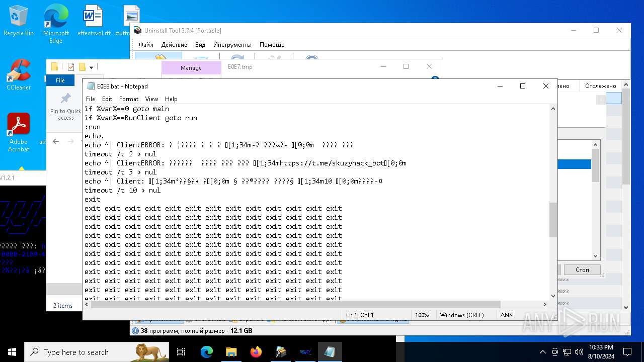644x362 pixels.
Task: Open the Инструменты menu in Uninstall Tool
Action: (232, 45)
